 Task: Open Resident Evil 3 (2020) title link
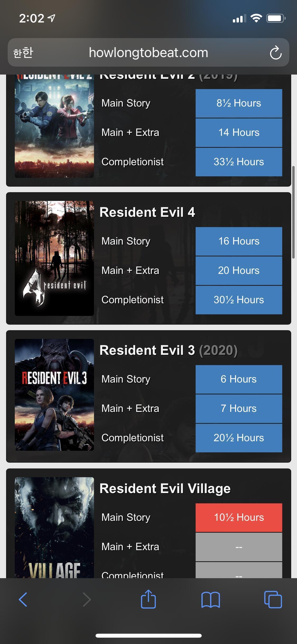(168, 350)
